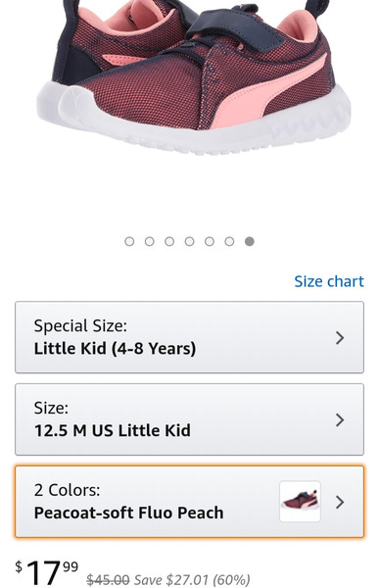Image resolution: width=379 pixels, height=588 pixels.
Task: Click the active seventh image pagination dot
Action: (250, 241)
